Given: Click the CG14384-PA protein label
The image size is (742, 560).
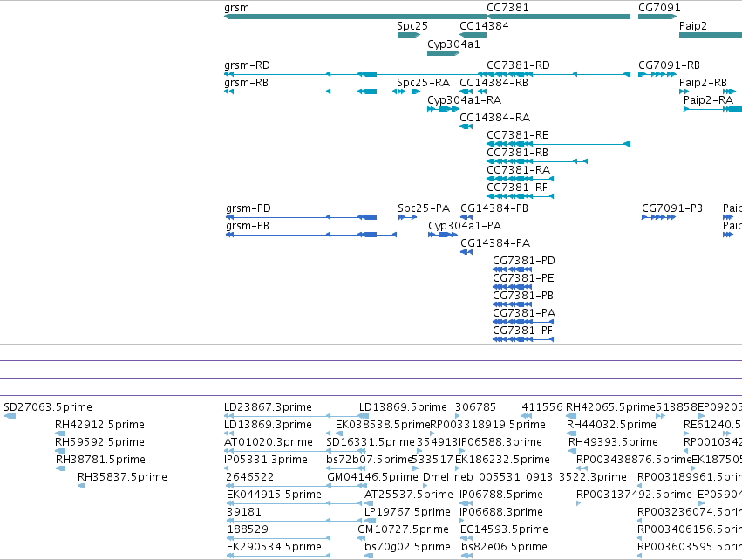Looking at the screenshot, I should [495, 243].
